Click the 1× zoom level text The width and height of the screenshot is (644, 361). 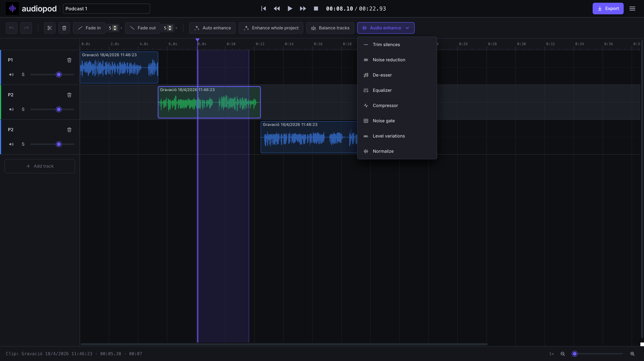pos(551,354)
